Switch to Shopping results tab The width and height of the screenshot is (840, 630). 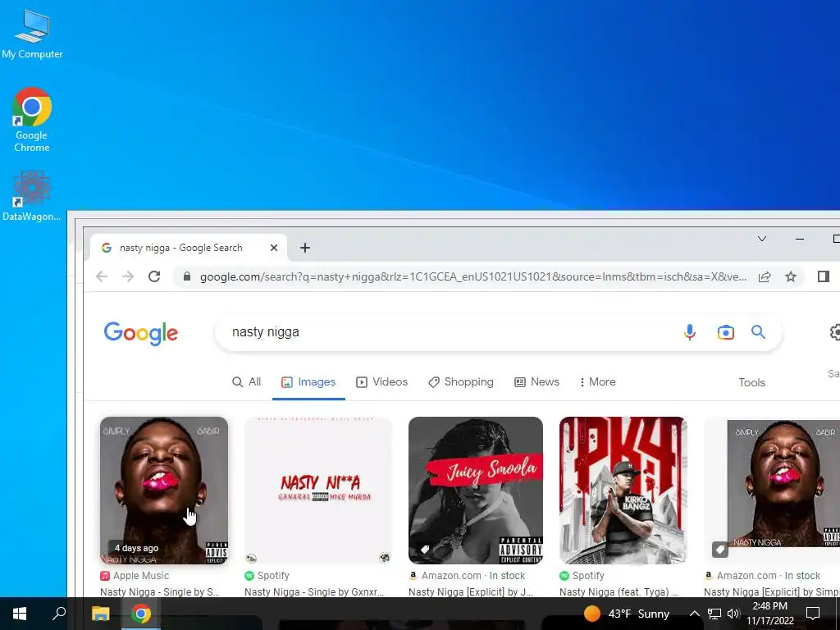461,382
